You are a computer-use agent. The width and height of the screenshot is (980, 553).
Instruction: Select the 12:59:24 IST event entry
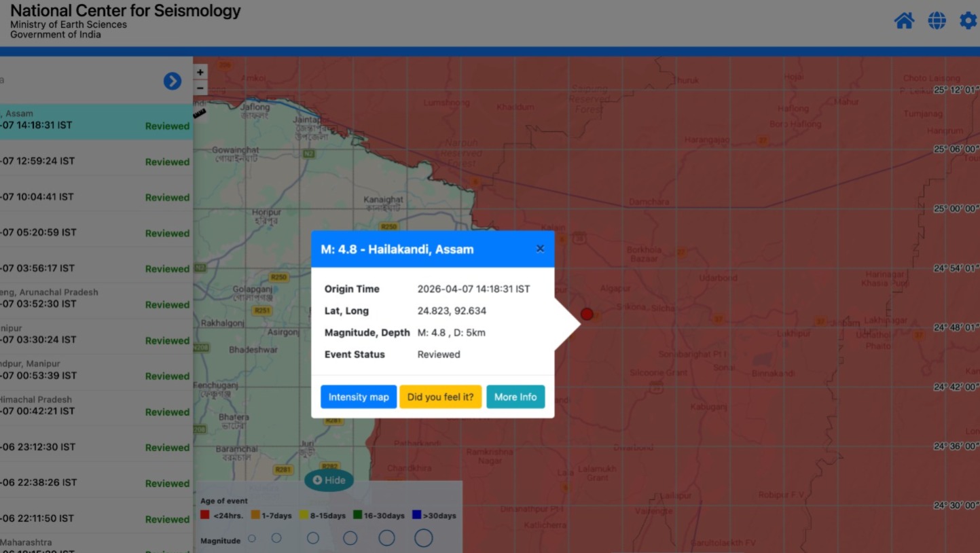click(95, 162)
